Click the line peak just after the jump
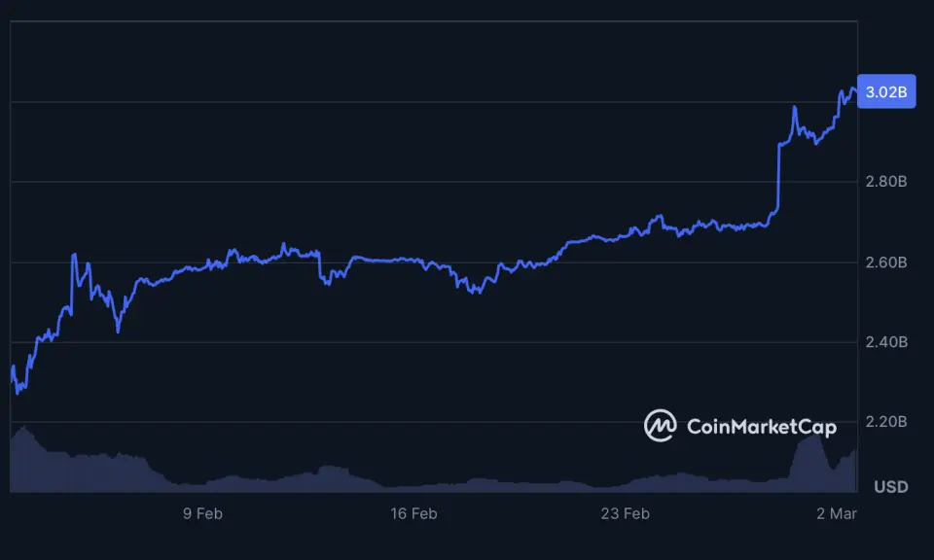Viewport: 934px width, 560px height. coord(795,108)
